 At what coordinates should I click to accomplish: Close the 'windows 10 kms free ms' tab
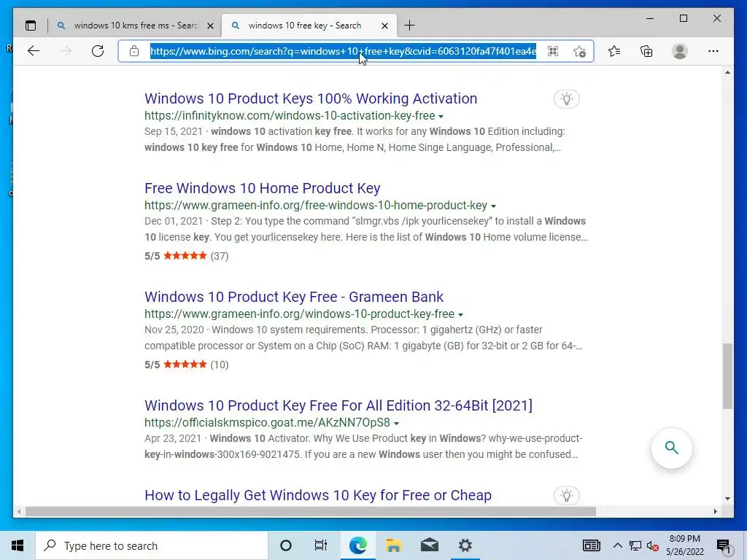(210, 26)
